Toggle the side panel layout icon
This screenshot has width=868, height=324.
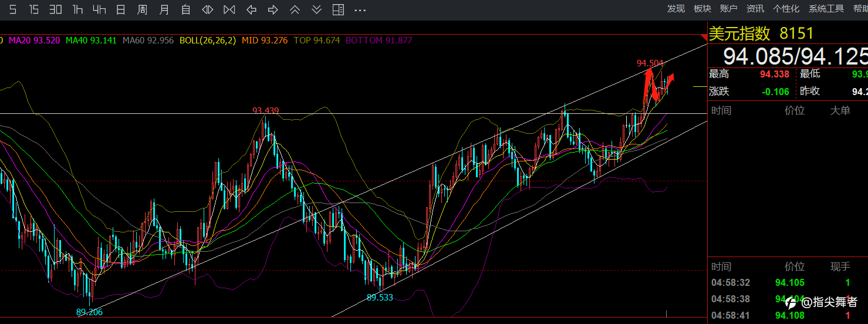point(338,9)
